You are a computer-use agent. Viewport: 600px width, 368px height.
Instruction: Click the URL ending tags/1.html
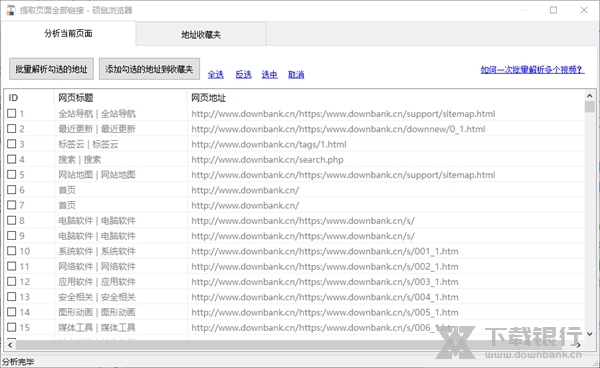tap(269, 144)
